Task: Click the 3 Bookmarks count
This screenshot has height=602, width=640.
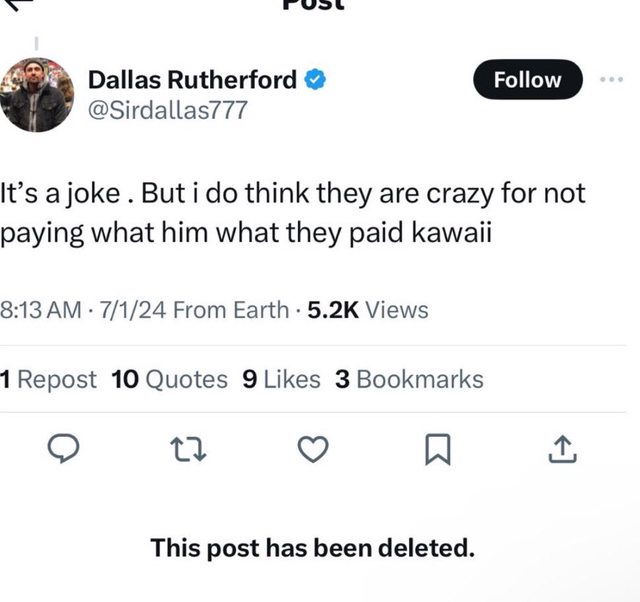Action: tap(409, 379)
